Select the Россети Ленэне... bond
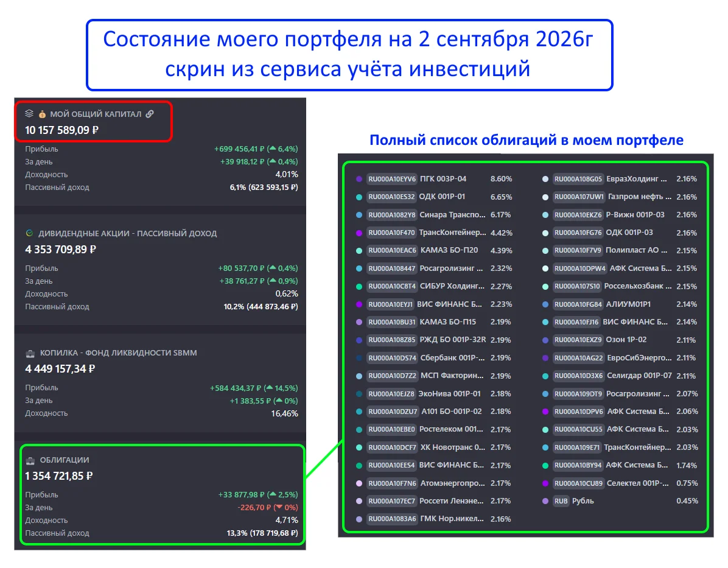This screenshot has height=568, width=728. pos(451,501)
